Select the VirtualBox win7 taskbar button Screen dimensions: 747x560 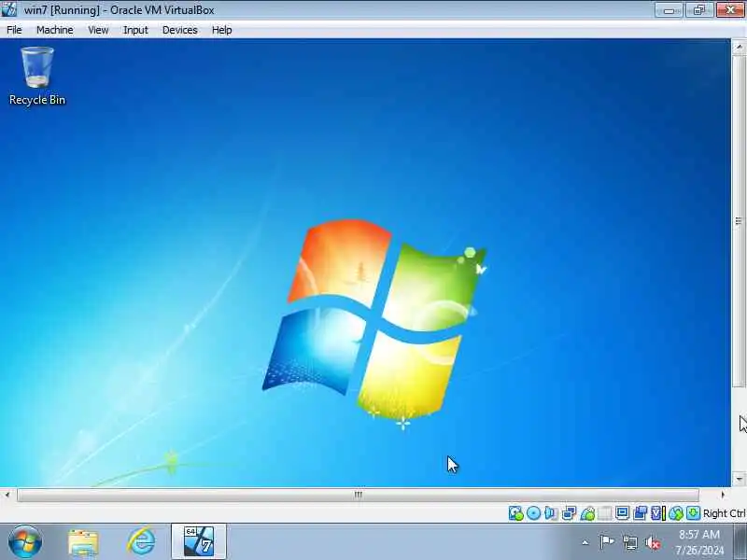pyautogui.click(x=199, y=541)
